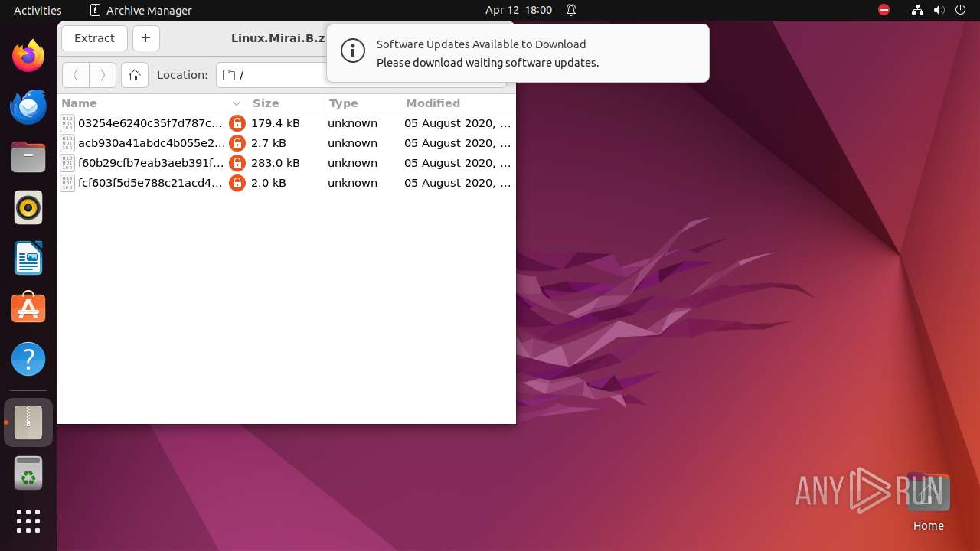Show Applications grid

28,521
